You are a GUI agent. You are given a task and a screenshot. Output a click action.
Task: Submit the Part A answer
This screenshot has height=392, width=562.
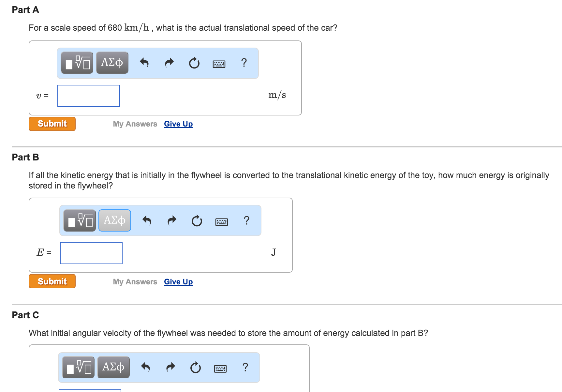[52, 124]
